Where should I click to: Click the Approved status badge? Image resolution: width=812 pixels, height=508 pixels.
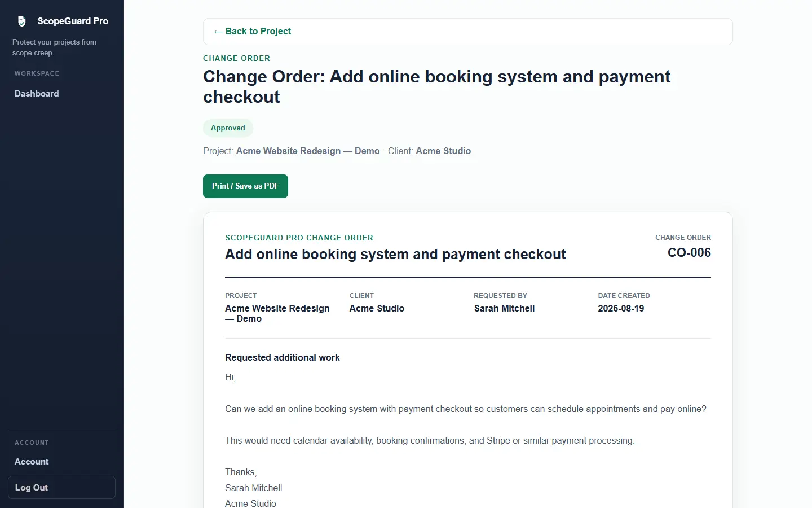pyautogui.click(x=228, y=128)
